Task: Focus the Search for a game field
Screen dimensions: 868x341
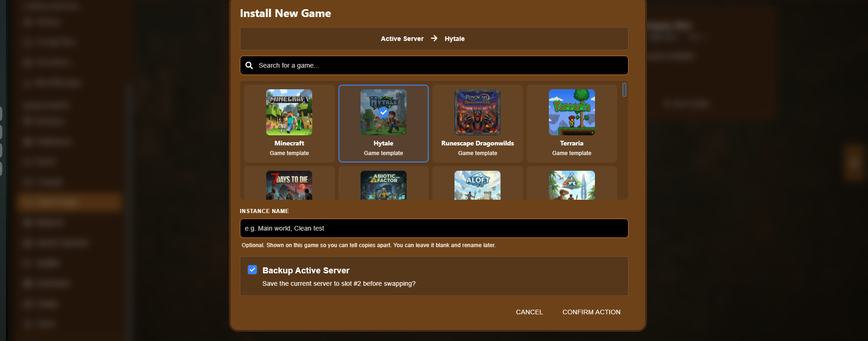Action: (434, 65)
